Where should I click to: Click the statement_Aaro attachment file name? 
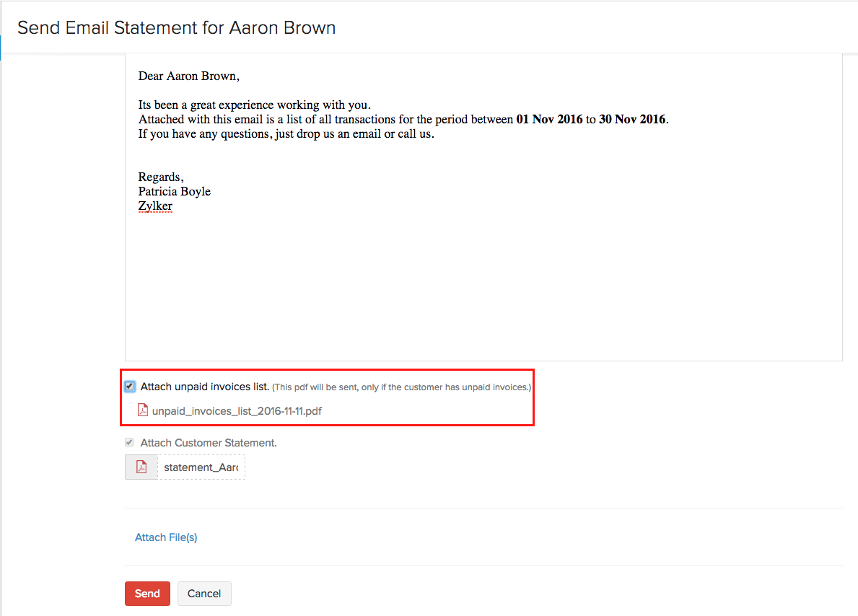point(201,467)
